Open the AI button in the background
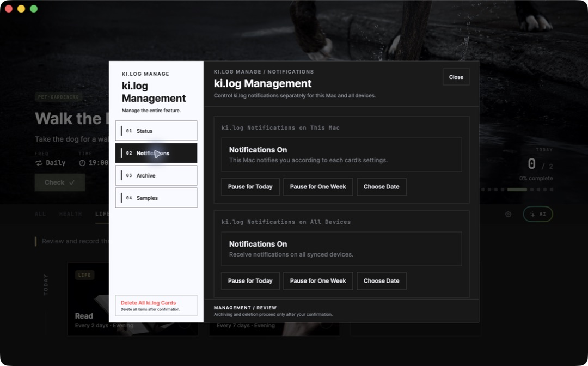588x366 pixels. point(538,214)
